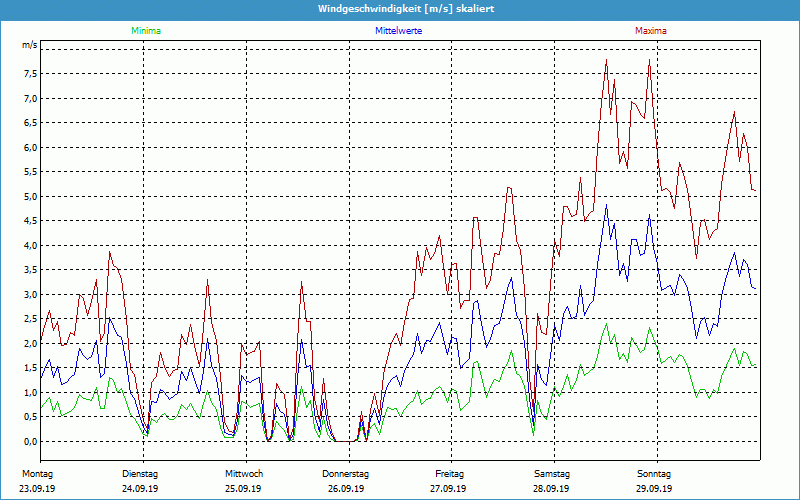Image resolution: width=800 pixels, height=500 pixels.
Task: Click the date 23.09.19
Action: pyautogui.click(x=37, y=488)
